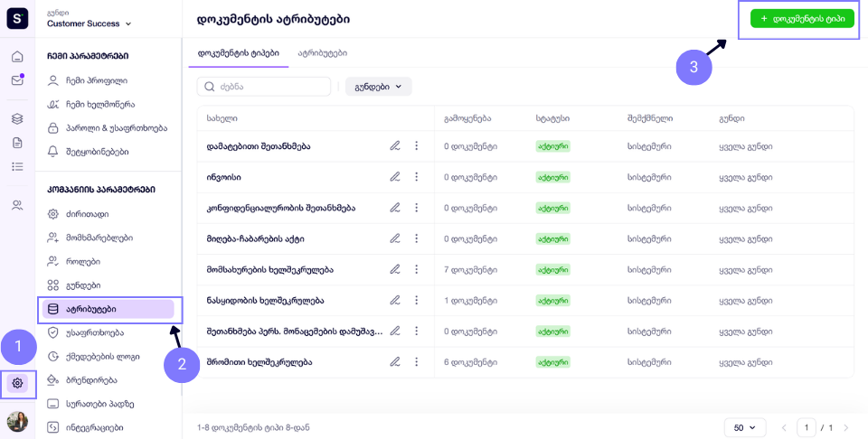Image resolution: width=868 pixels, height=439 pixels.
Task: Click the სტატუსი column header
Action: (x=552, y=118)
